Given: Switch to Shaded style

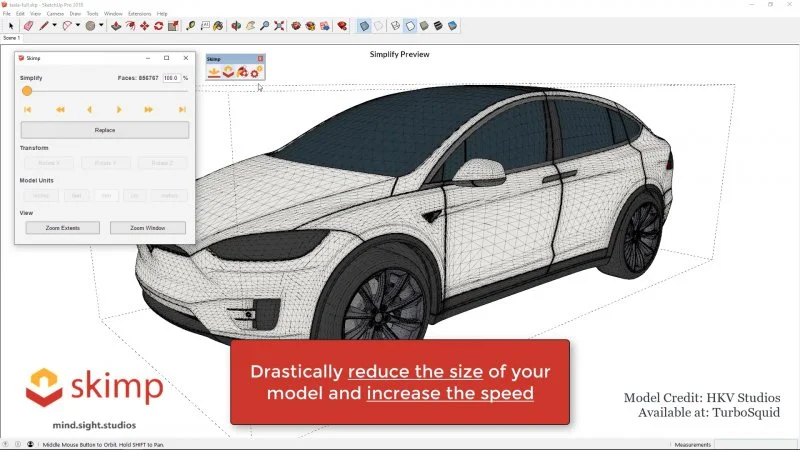Looking at the screenshot, I should (424, 26).
